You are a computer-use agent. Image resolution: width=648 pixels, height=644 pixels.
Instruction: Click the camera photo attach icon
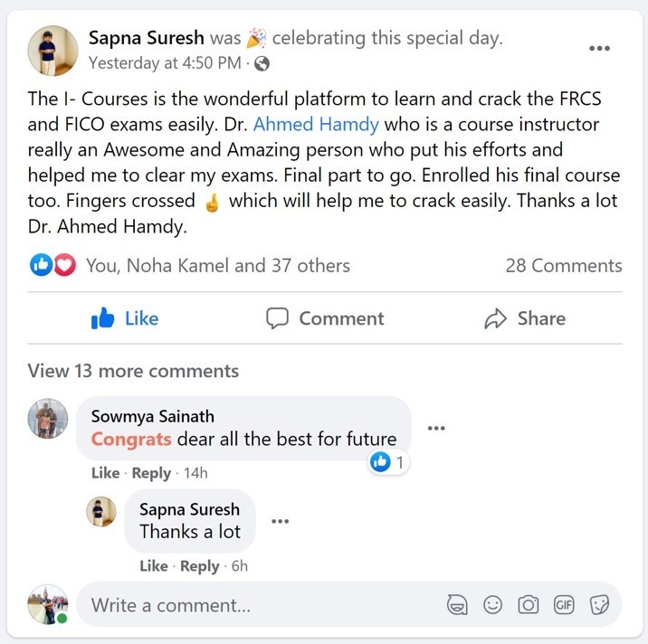click(x=529, y=605)
